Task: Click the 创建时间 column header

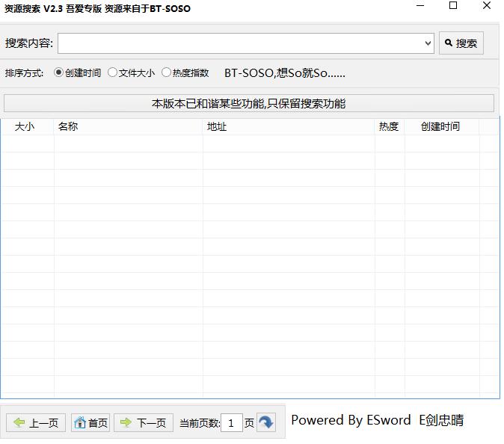Action: (442, 126)
